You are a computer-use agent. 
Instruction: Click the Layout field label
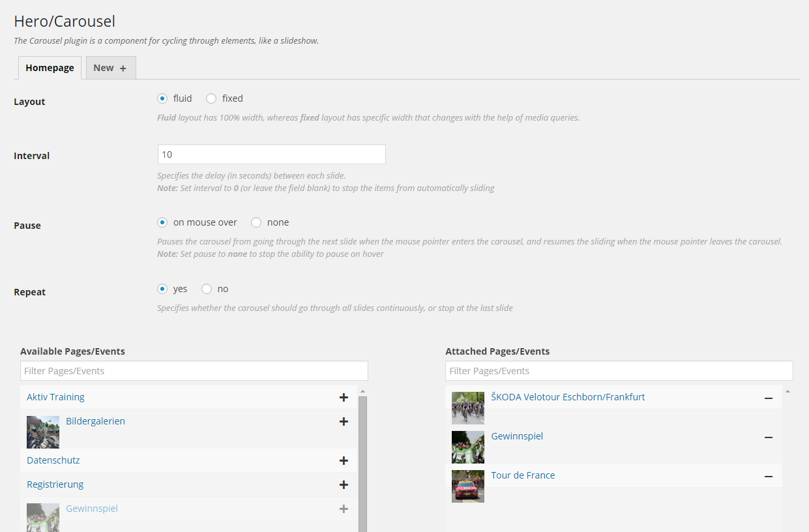(x=29, y=102)
